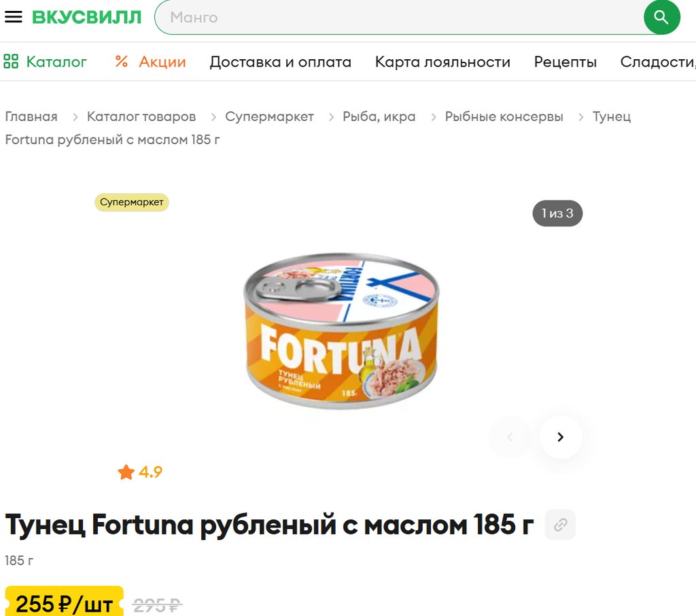Screen dimensions: 696x616
Task: Click the yellow Супермаркет badge
Action: [x=131, y=202]
